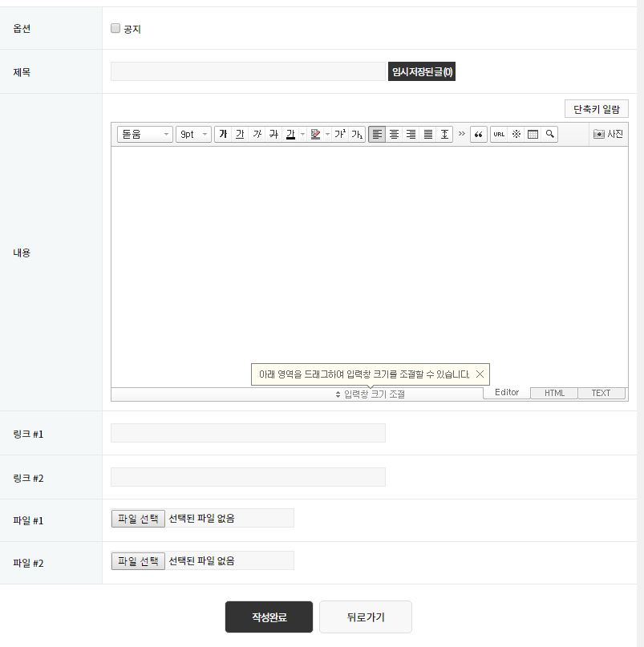Open the 9pt font size dropdown

pos(193,135)
